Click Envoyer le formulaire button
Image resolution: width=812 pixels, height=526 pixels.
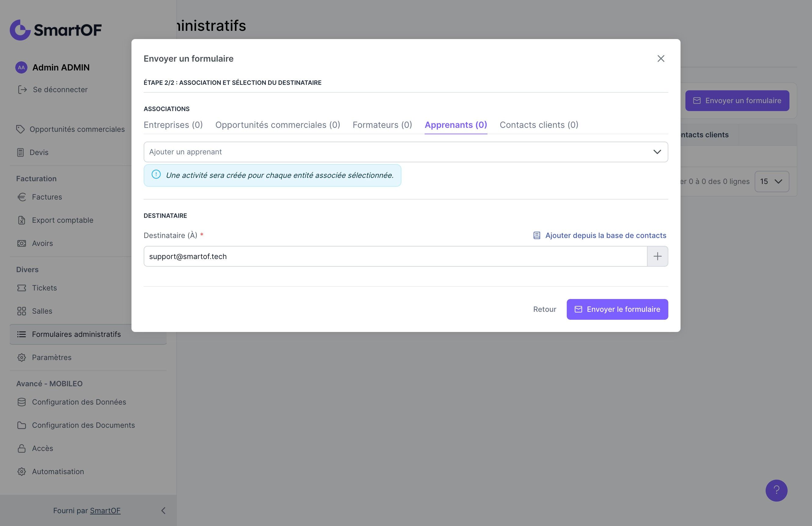pos(617,309)
